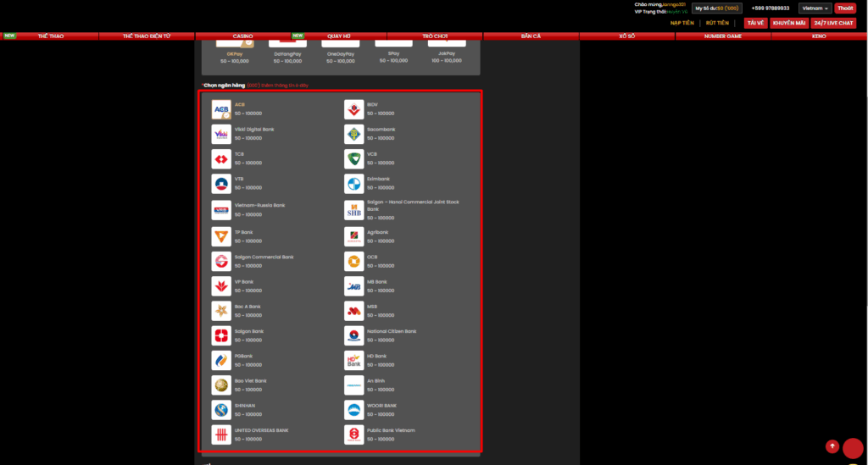Open the XỔ SỐ menu
This screenshot has width=868, height=465.
[x=626, y=36]
